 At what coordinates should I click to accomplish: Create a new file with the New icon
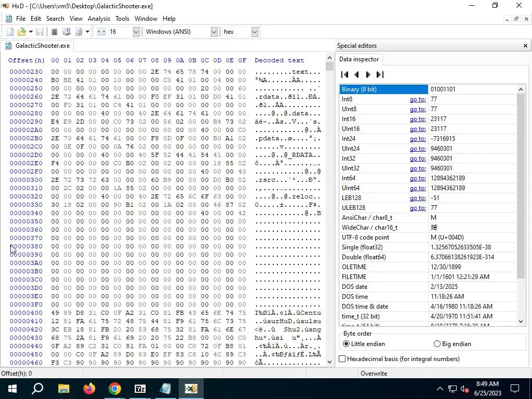click(10, 32)
